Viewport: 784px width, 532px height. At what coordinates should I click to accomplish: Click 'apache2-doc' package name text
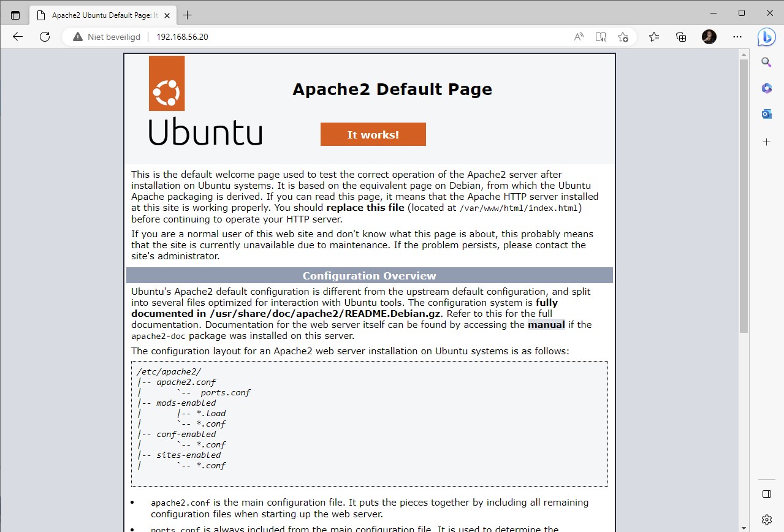[x=159, y=336]
